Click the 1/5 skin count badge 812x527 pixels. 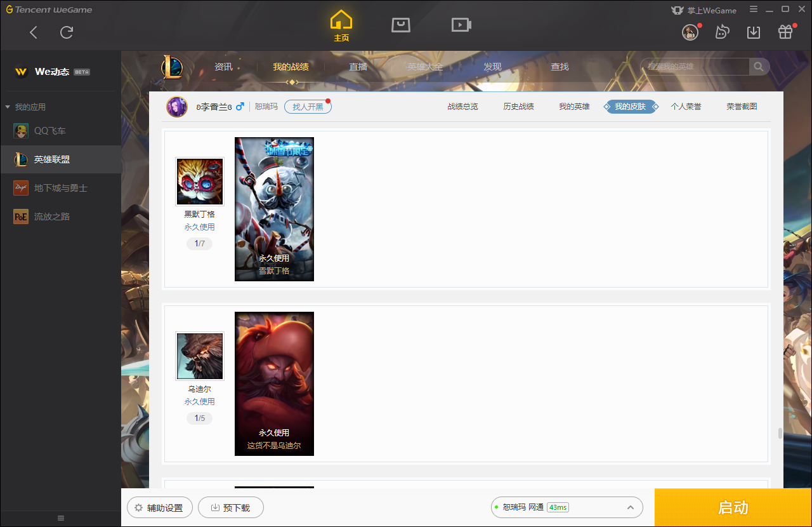click(199, 418)
